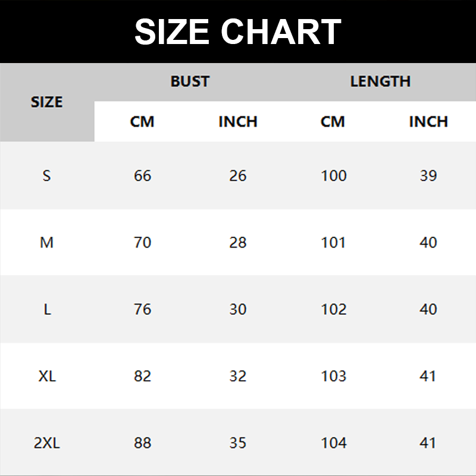The height and width of the screenshot is (476, 476).
Task: Select the XL size row label
Action: point(47,376)
